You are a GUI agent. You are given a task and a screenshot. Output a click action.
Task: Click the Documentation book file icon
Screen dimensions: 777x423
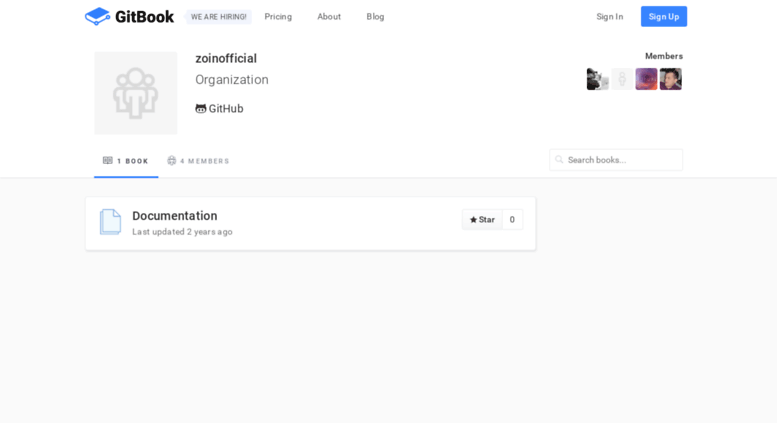(x=110, y=221)
